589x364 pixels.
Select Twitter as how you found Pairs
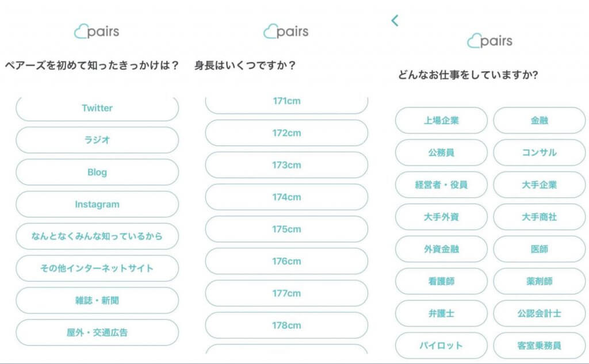[97, 108]
